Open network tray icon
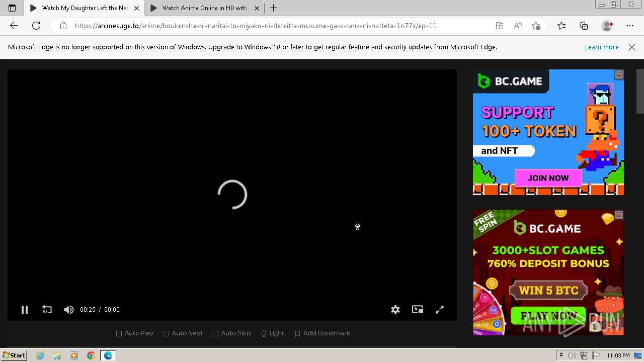Screen dimensions: 644x362 coord(584,355)
